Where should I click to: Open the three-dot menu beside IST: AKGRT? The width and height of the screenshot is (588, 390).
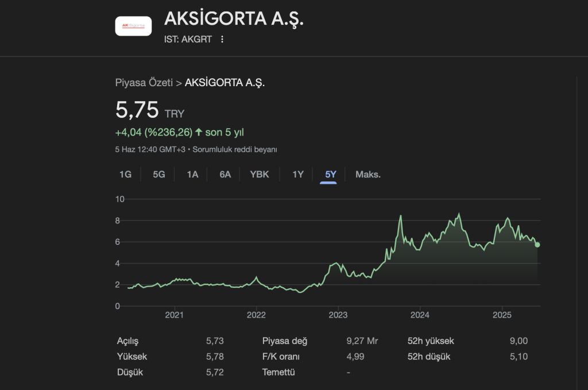coord(222,40)
